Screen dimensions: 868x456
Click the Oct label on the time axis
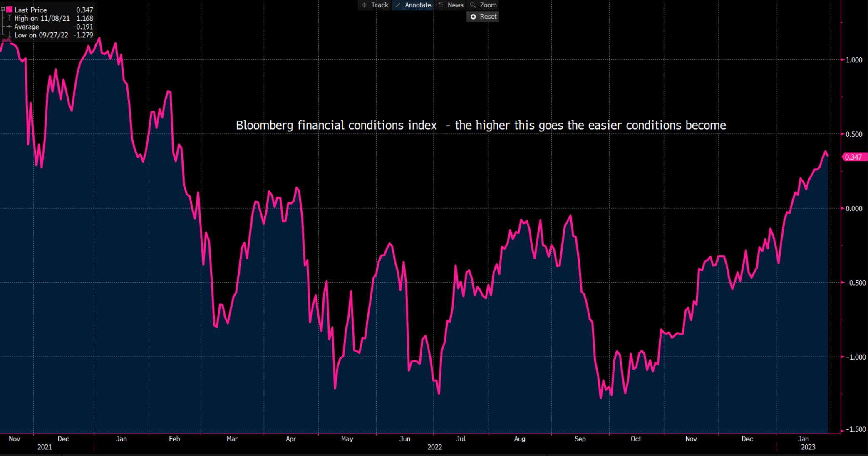636,439
